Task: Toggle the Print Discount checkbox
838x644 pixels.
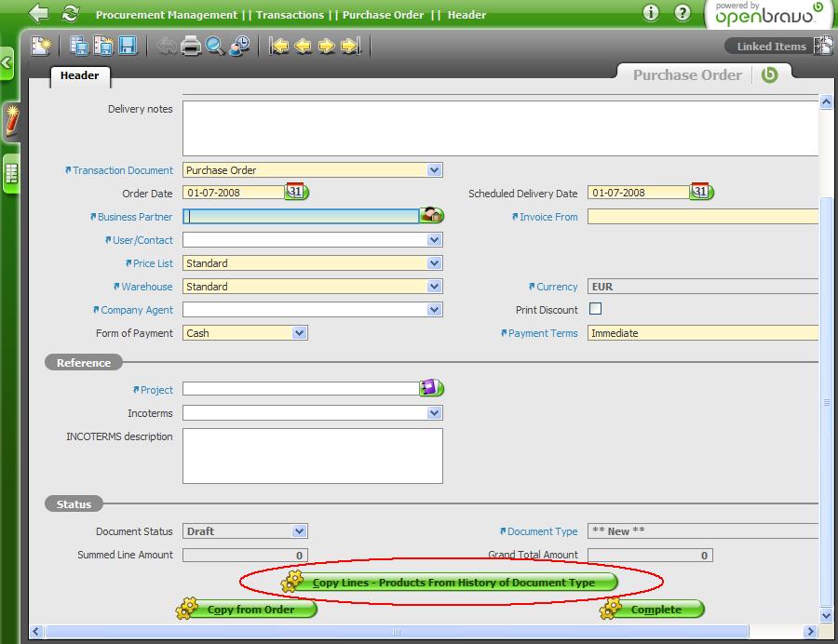Action: pos(596,309)
